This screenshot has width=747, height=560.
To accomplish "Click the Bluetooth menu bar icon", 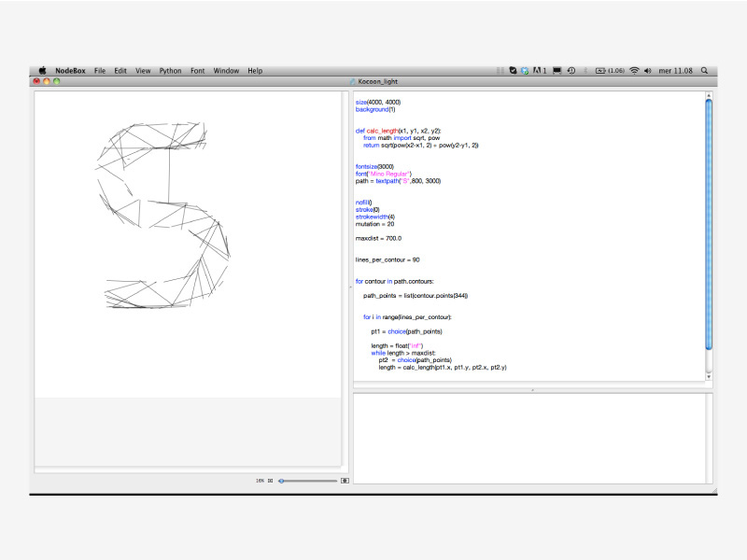I will pyautogui.click(x=585, y=71).
